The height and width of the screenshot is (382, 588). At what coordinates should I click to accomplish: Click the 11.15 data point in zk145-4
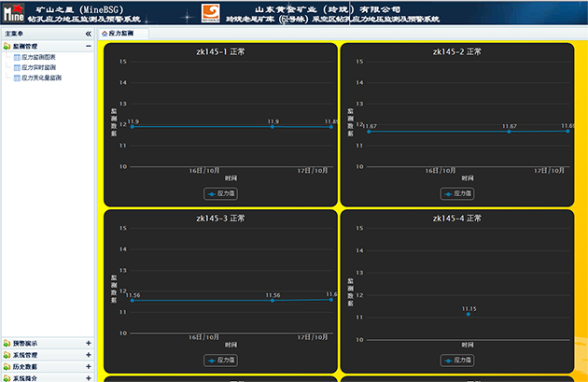(x=468, y=315)
